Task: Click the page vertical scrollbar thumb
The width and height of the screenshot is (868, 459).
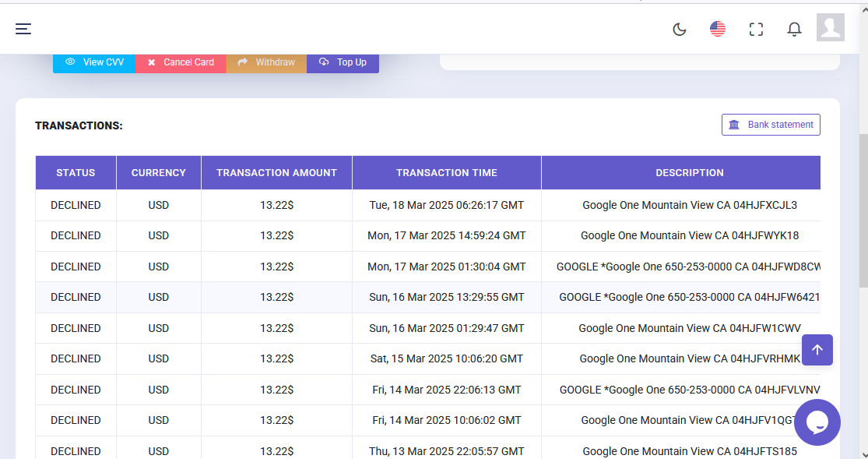Action: pyautogui.click(x=863, y=210)
